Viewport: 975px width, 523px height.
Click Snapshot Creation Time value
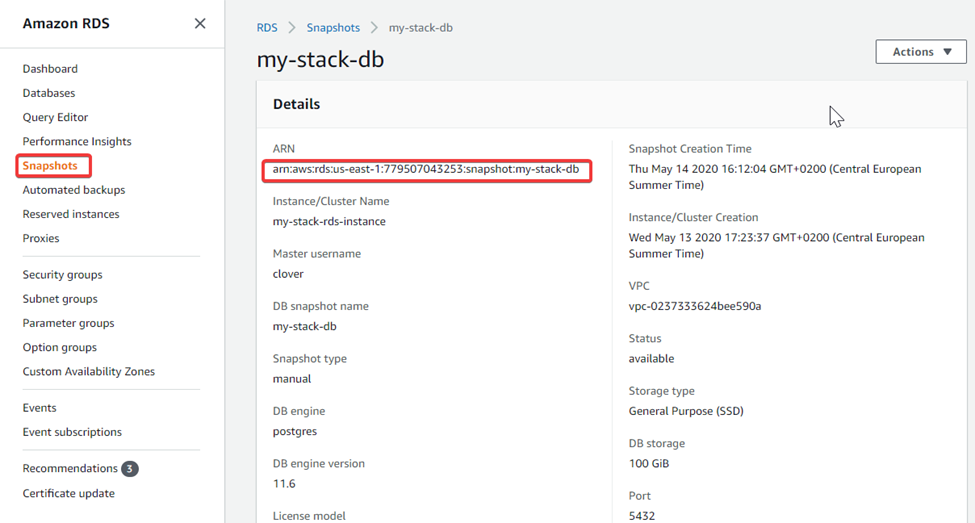(775, 177)
